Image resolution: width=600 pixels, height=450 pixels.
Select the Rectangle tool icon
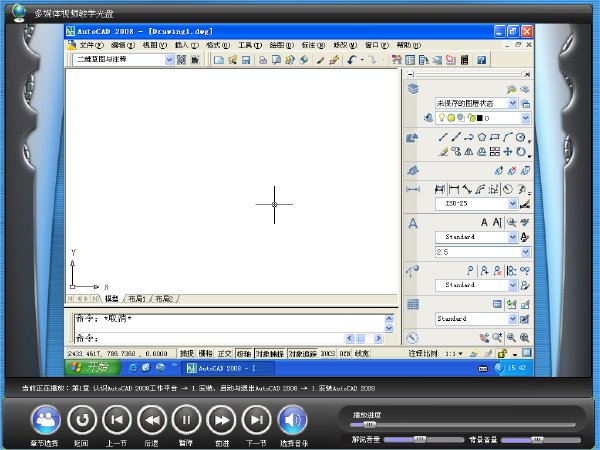coord(495,137)
